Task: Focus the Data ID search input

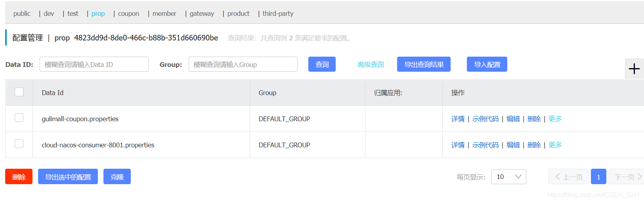Action: point(94,64)
